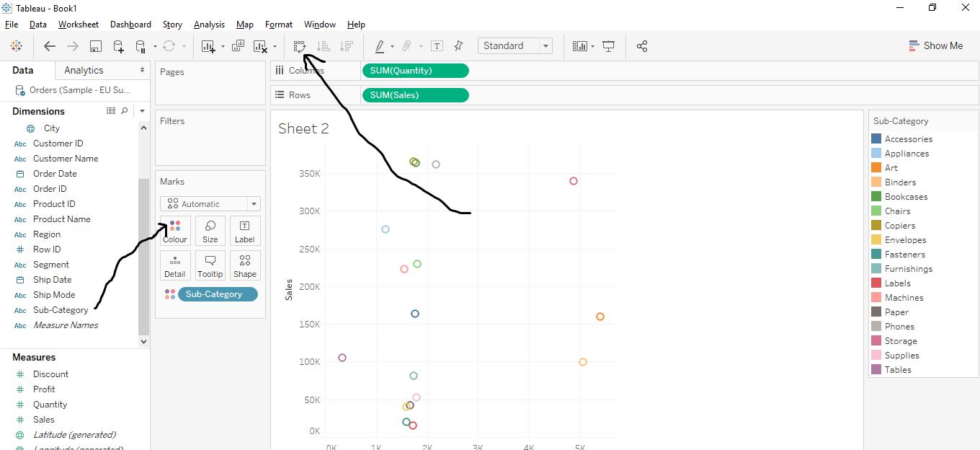980x450 pixels.
Task: Click the Save workbook icon
Action: pyautogui.click(x=95, y=46)
